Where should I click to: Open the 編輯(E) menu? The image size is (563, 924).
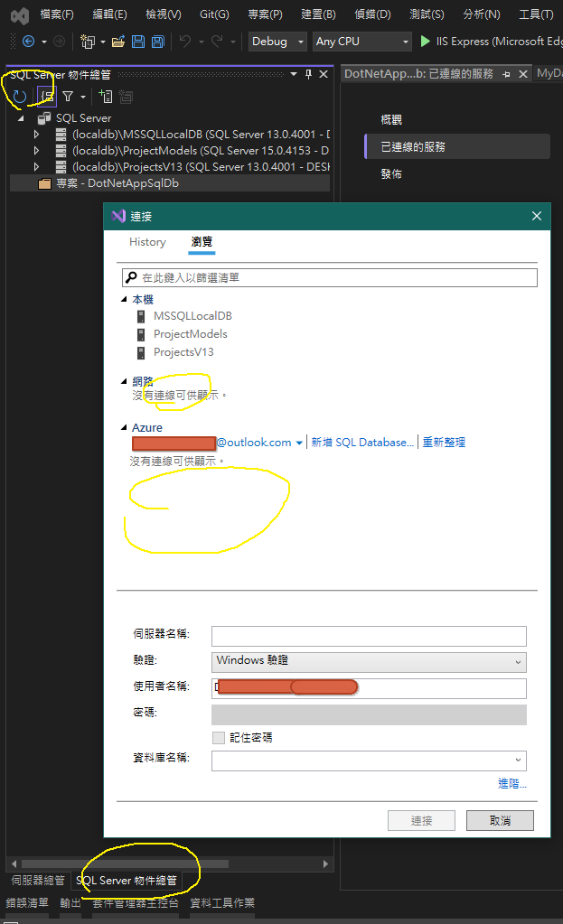point(109,14)
